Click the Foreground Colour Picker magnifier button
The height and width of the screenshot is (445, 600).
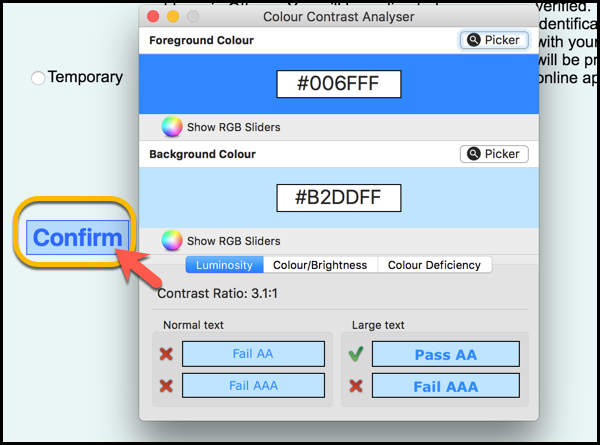[x=494, y=40]
